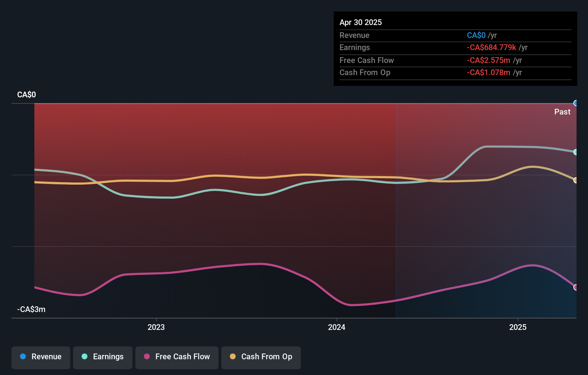Click the CA$0 y-axis label
The height and width of the screenshot is (375, 588).
pyautogui.click(x=26, y=94)
